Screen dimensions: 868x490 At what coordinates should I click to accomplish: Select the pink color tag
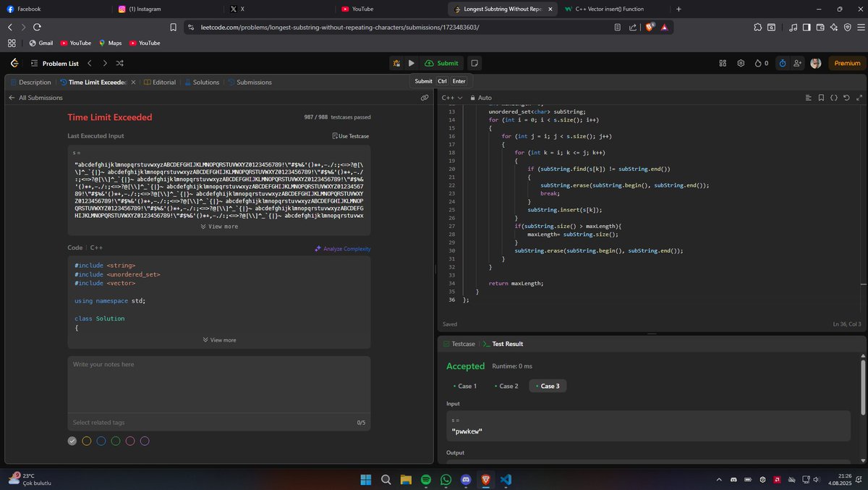point(130,441)
